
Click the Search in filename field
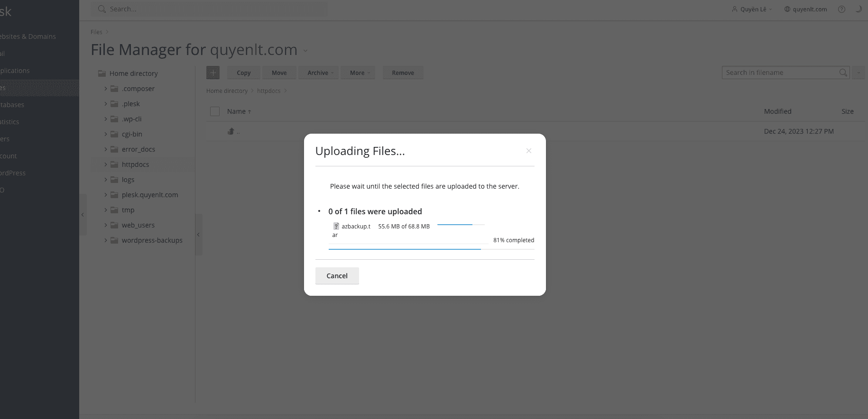779,73
